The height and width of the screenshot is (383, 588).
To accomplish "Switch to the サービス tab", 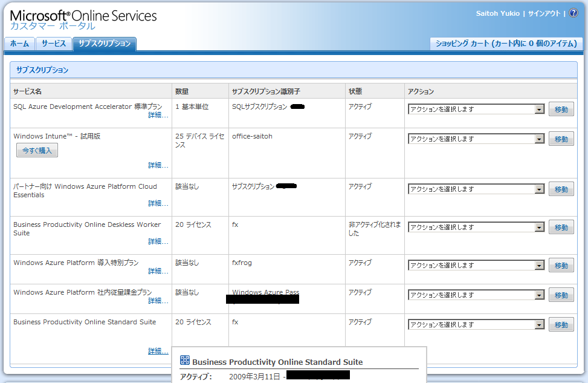I will [x=54, y=44].
